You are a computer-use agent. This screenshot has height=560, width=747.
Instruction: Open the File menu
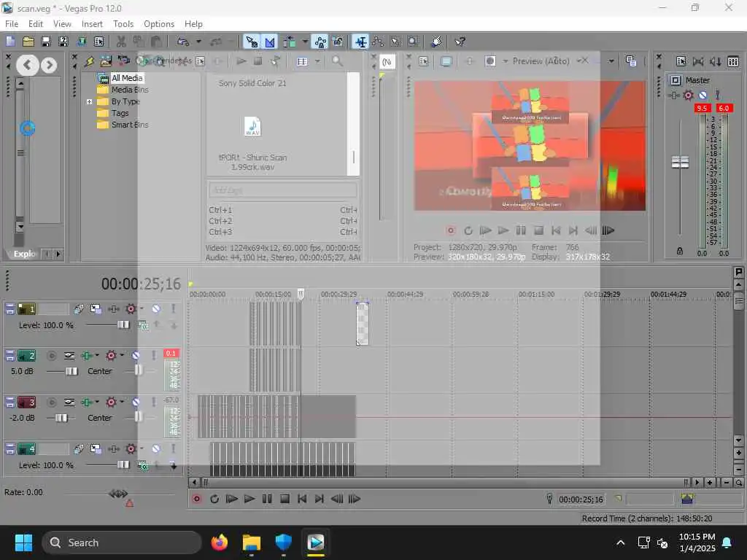(12, 24)
